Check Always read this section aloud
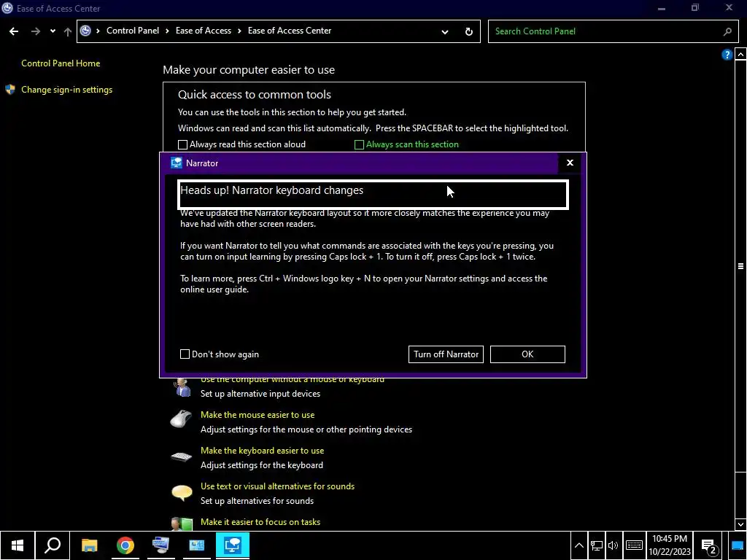The image size is (747, 560). 182,144
